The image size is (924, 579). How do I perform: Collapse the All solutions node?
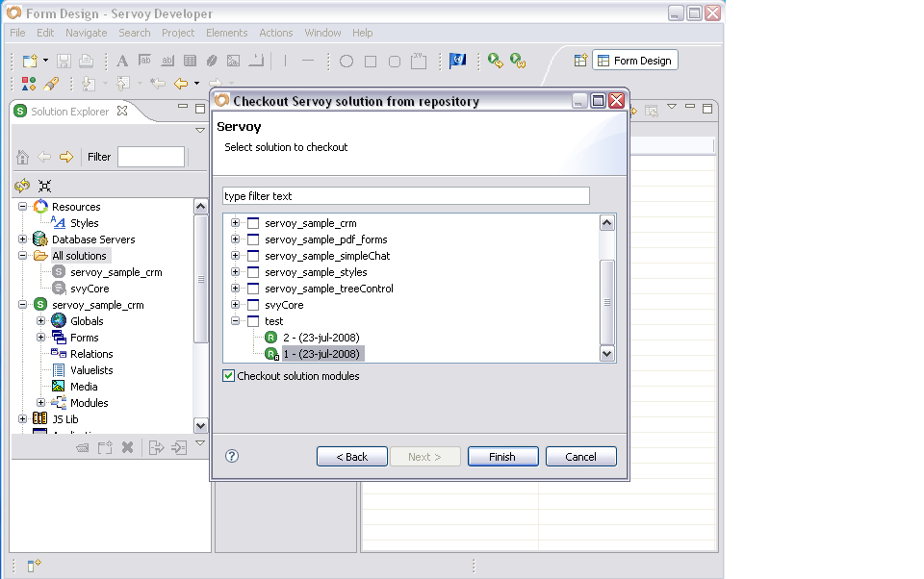[22, 256]
